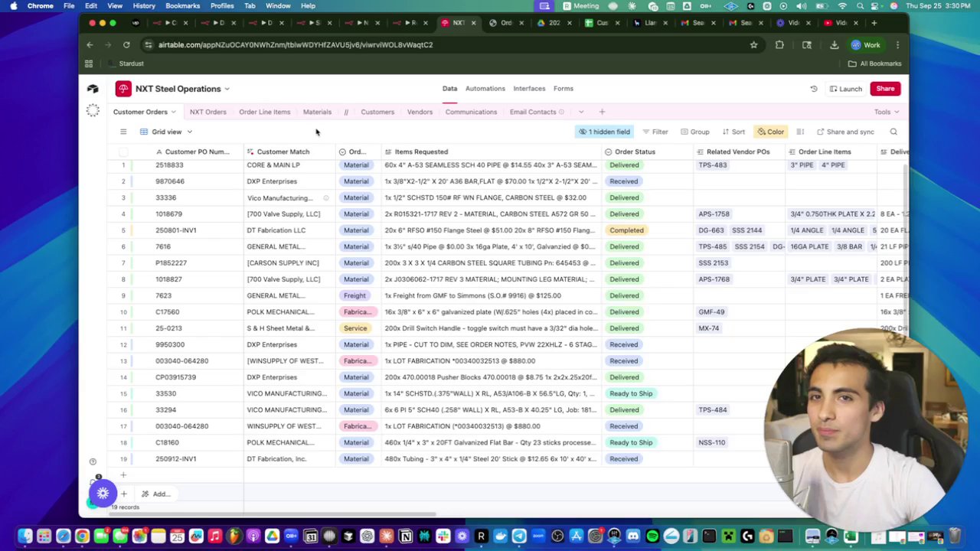Open Chrome three-dot menu
This screenshot has width=980, height=551.
point(897,44)
